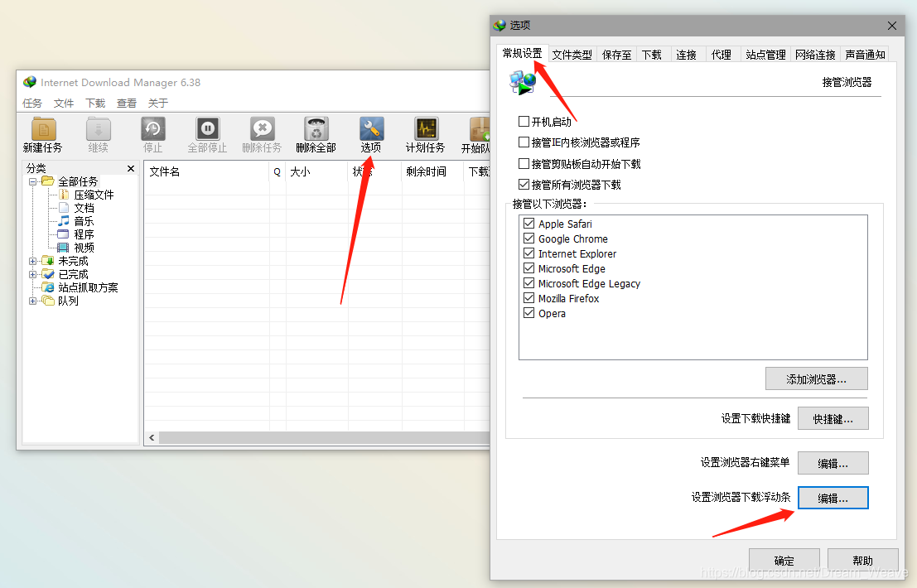Uncheck Apple Safari browser
This screenshot has width=917, height=588.
pyautogui.click(x=528, y=224)
